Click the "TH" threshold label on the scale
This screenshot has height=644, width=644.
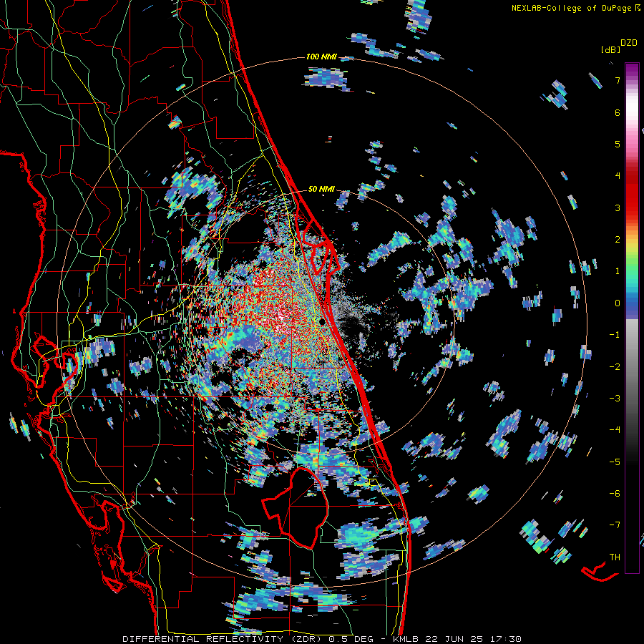615,557
